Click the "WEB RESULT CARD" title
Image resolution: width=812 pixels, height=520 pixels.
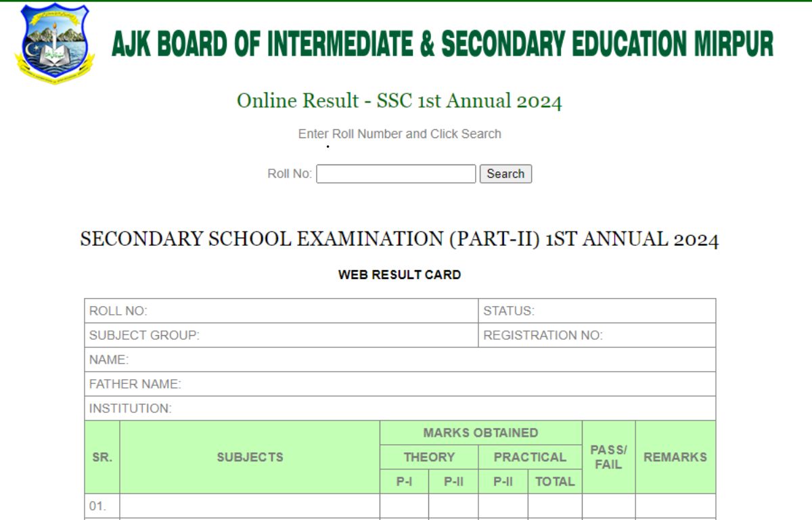click(399, 275)
